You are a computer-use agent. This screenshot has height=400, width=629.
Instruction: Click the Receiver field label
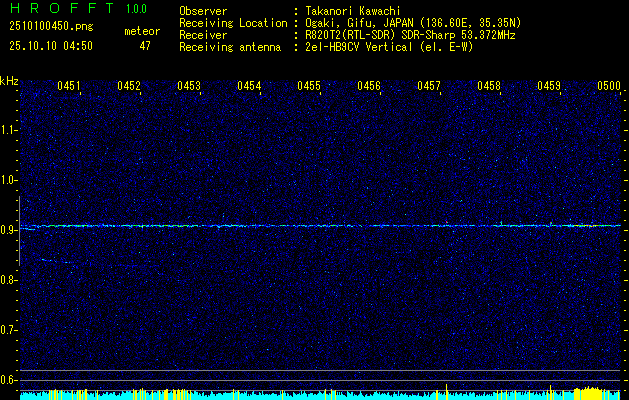203,35
